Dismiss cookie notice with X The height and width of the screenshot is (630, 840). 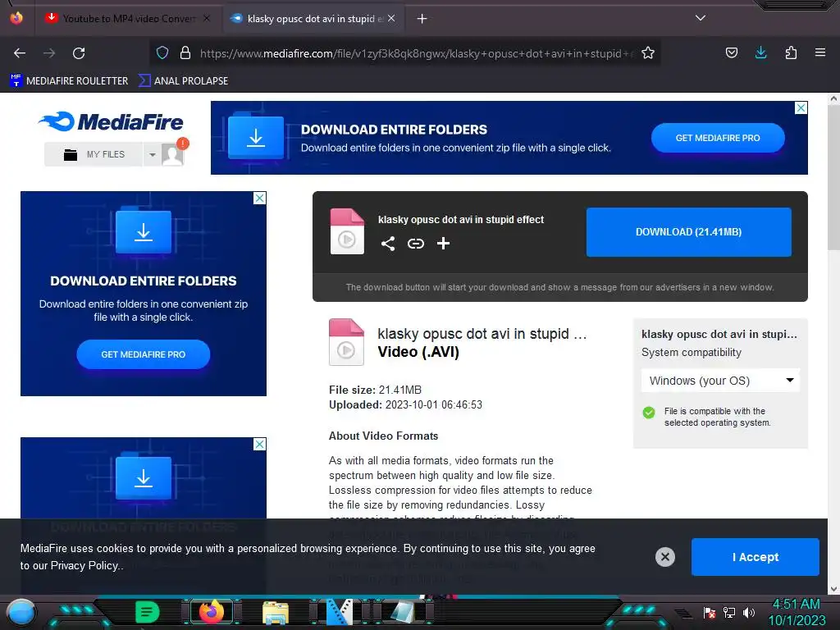click(x=664, y=557)
